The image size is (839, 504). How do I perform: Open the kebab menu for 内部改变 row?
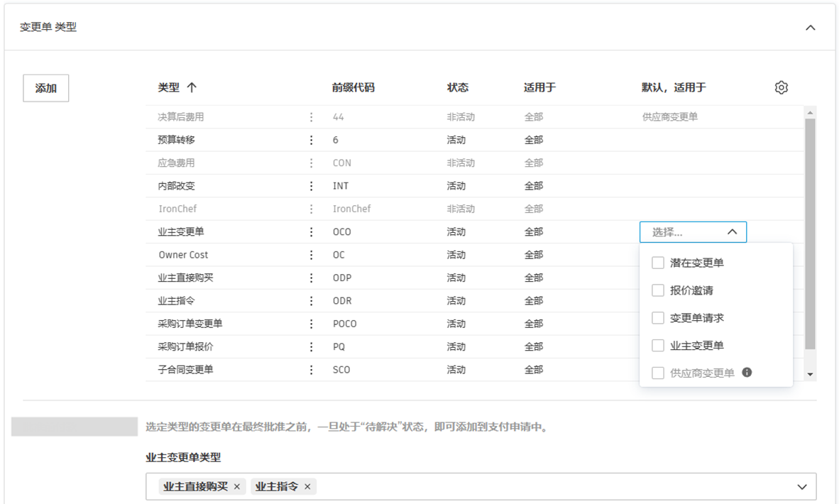(310, 185)
